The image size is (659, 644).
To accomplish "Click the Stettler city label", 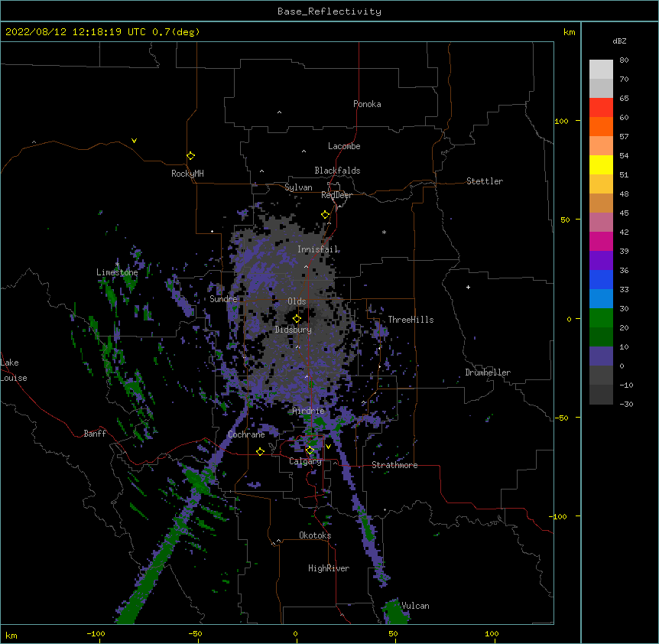I will tap(485, 181).
